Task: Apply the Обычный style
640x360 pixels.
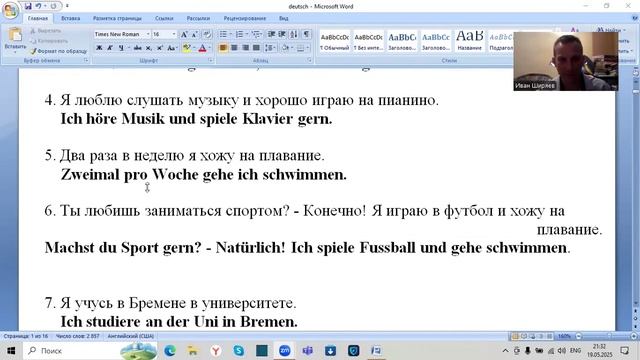Action: [334, 41]
